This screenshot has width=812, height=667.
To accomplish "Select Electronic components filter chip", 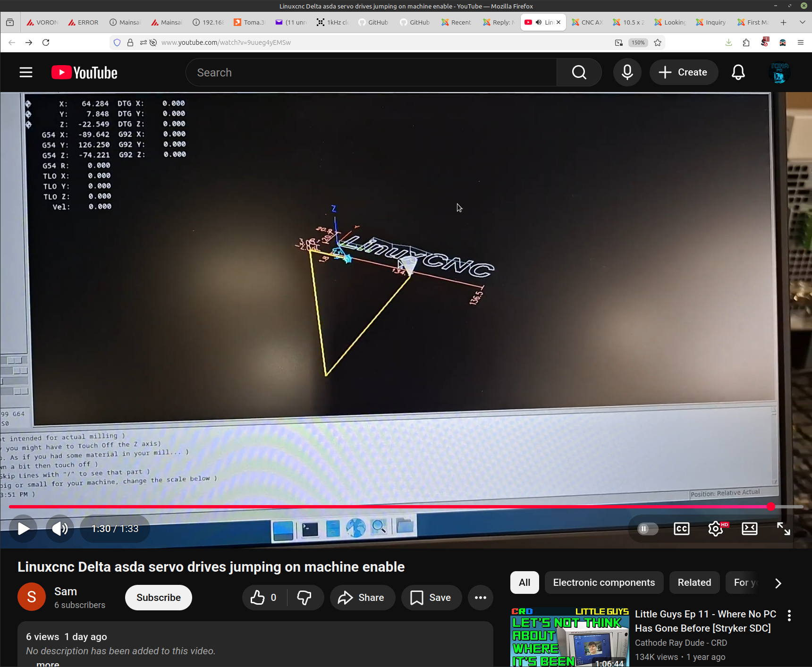I will click(x=604, y=583).
